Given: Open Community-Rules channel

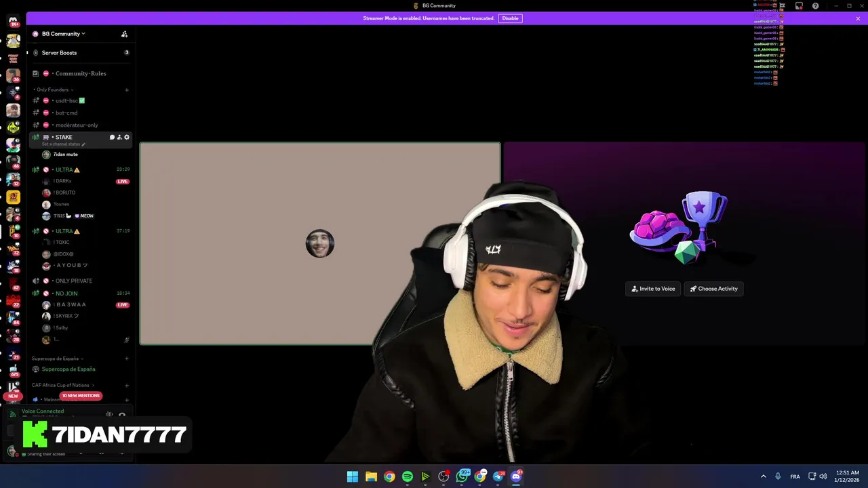Looking at the screenshot, I should coord(80,73).
